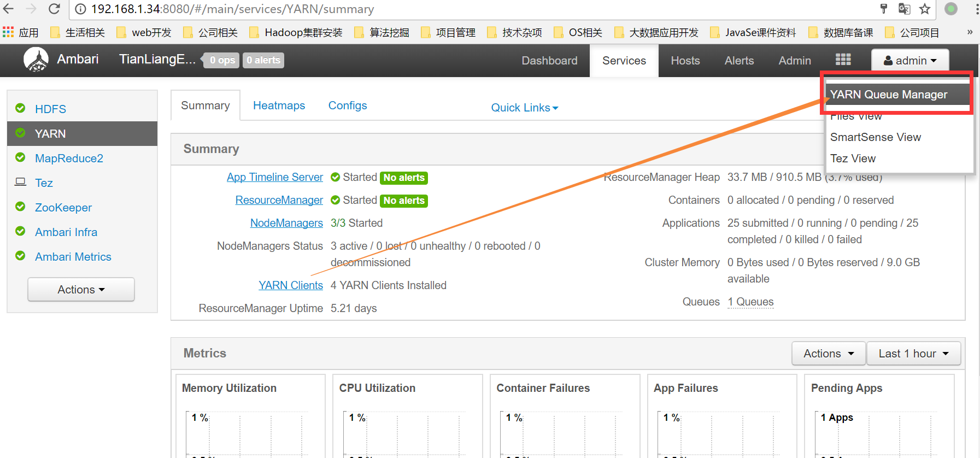Select Services in top navigation
This screenshot has width=980, height=458.
click(624, 61)
